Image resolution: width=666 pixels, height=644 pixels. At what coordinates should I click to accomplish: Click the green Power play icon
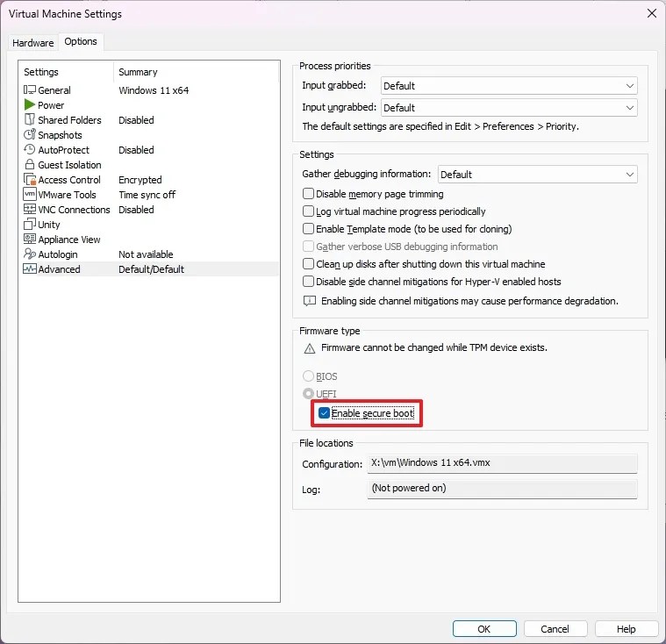pos(29,104)
